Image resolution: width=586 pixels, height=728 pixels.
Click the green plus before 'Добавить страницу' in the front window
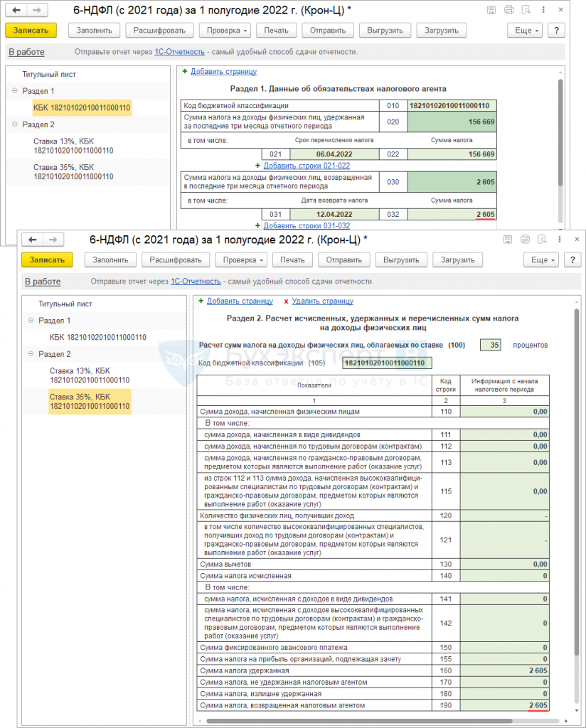coord(201,301)
